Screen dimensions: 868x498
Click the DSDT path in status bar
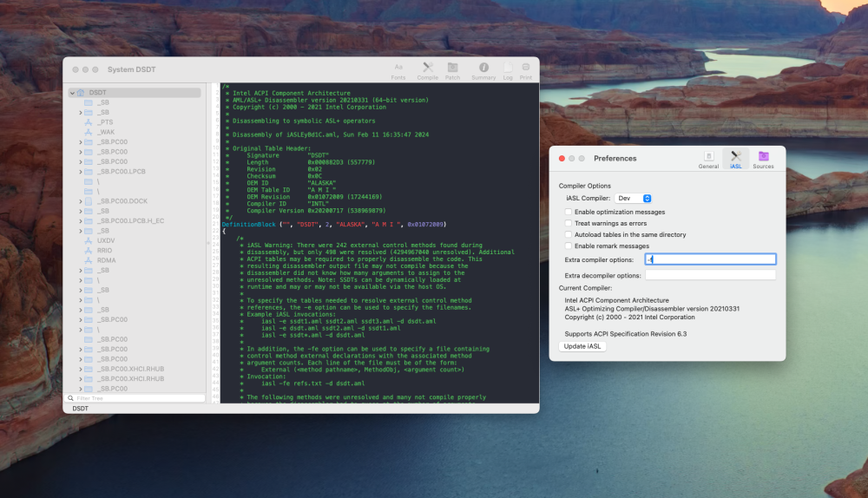tap(80, 409)
